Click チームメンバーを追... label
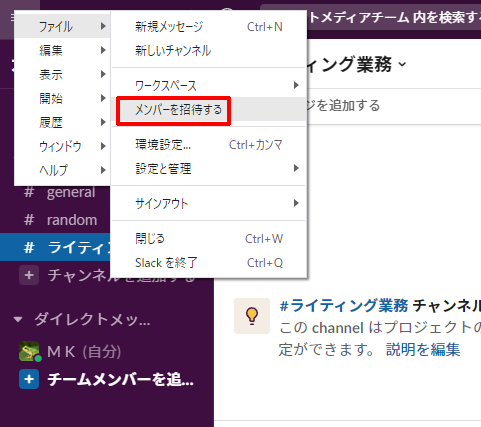The image size is (481, 427). pos(121,379)
